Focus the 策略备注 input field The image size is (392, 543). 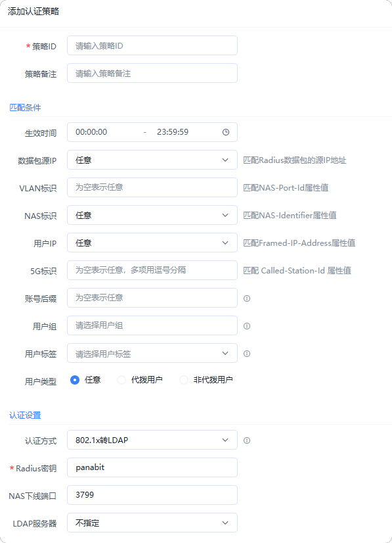click(x=152, y=73)
